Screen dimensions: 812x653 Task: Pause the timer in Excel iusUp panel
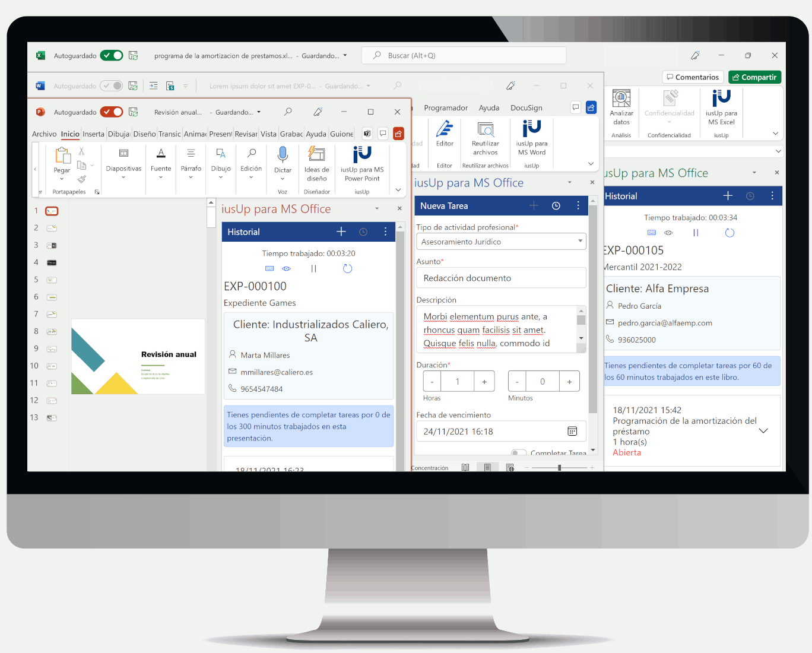tap(696, 233)
